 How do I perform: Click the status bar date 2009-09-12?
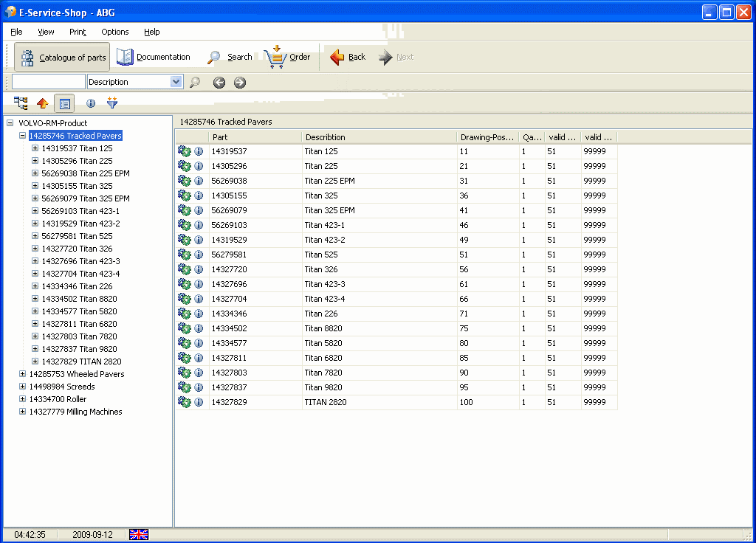(92, 535)
